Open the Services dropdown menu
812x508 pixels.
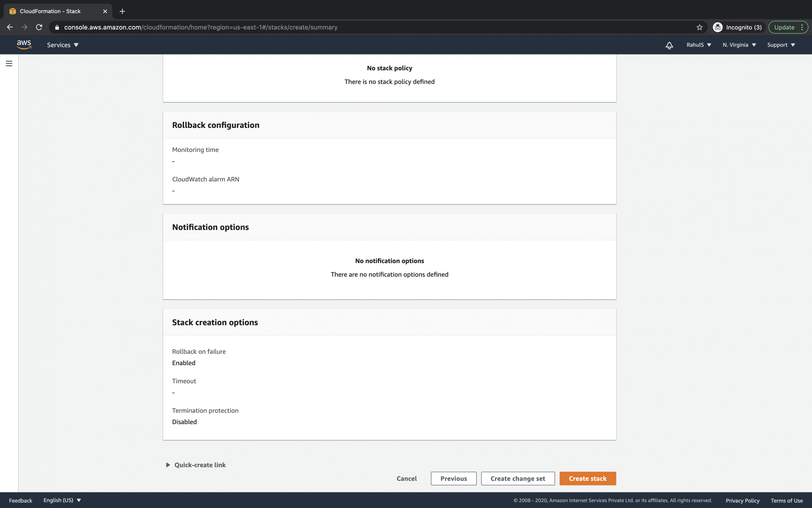click(x=63, y=45)
